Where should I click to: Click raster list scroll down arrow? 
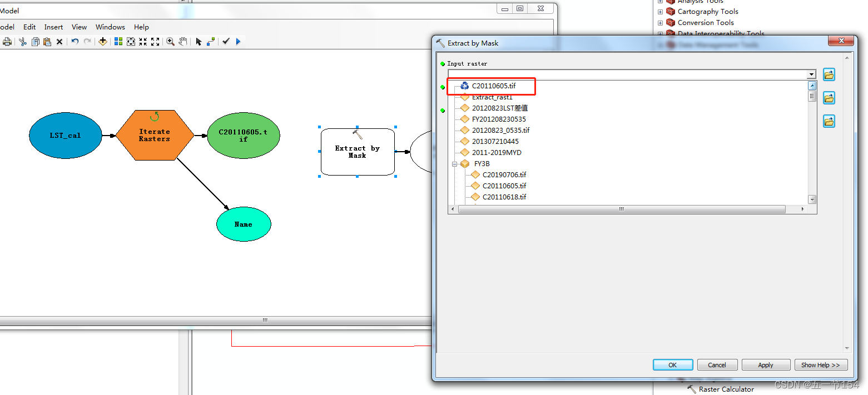pyautogui.click(x=812, y=199)
